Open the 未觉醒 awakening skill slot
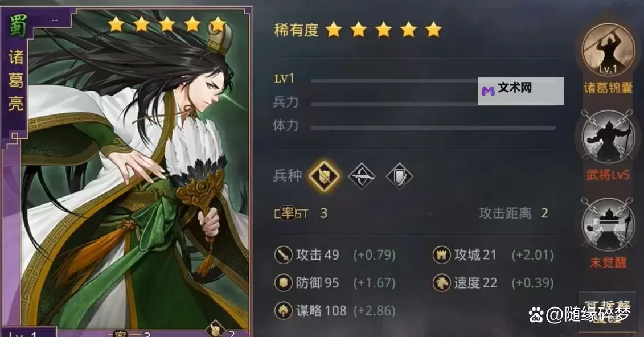This screenshot has height=337, width=644. pyautogui.click(x=608, y=224)
